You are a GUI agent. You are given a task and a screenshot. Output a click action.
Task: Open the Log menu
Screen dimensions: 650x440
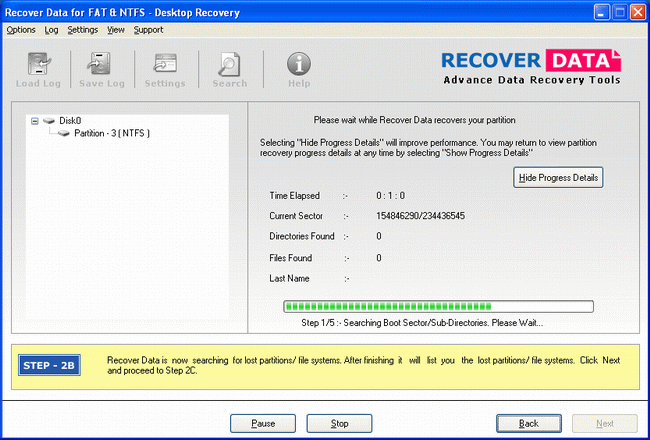[51, 30]
